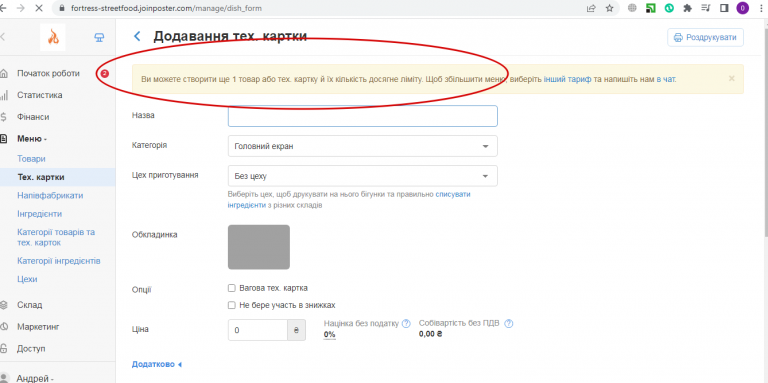Screen dimensions: 768x383
Task: Open Доступ section
Action: point(31,349)
